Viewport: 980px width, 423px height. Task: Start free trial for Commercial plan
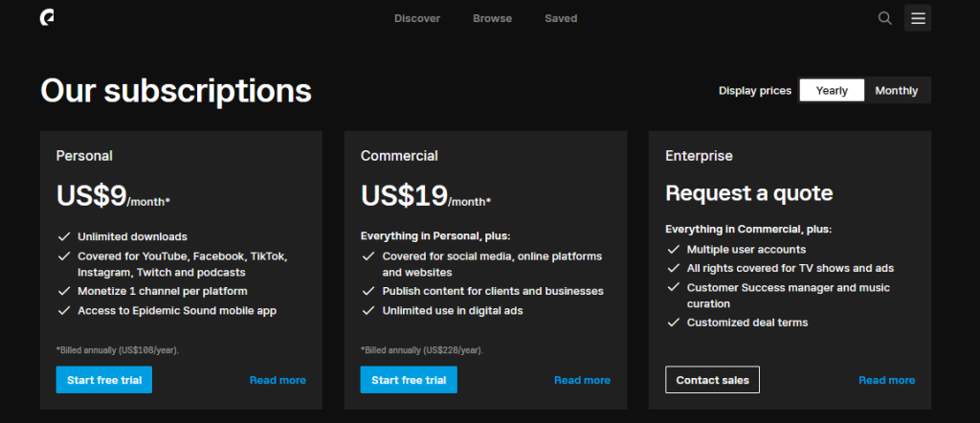[x=409, y=380]
